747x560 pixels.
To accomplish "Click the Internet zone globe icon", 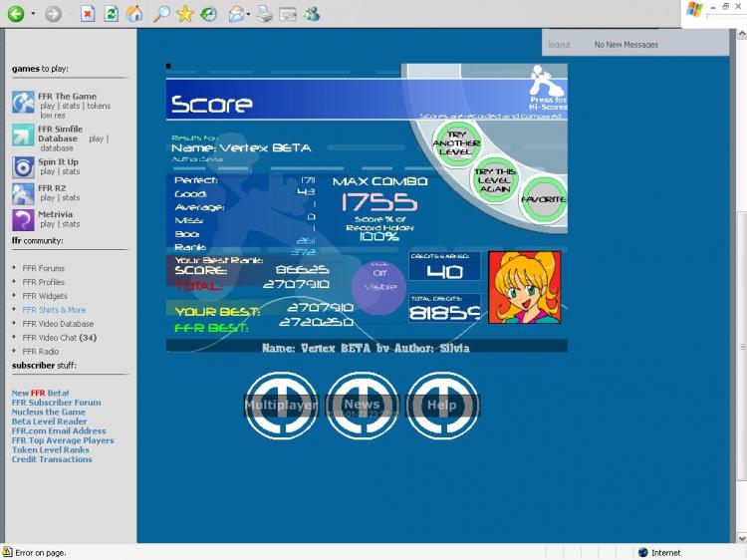I will point(643,552).
